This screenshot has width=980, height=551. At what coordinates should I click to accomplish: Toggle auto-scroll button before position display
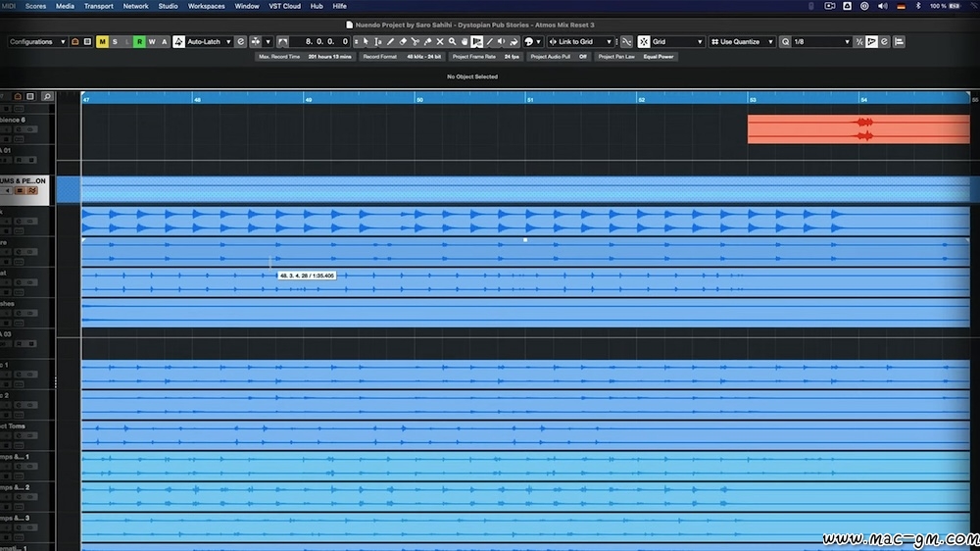283,42
